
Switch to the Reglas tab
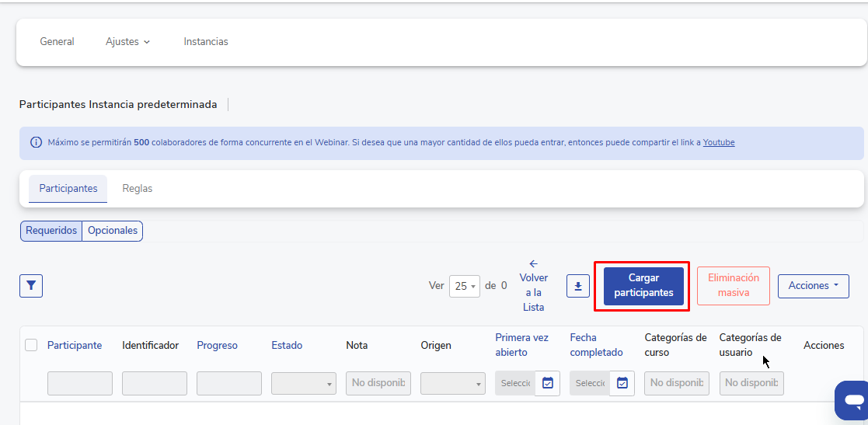coord(138,189)
